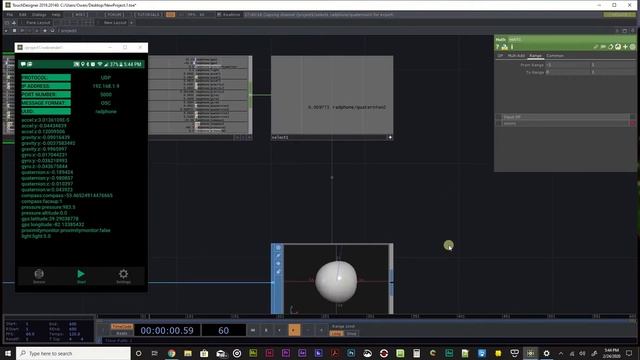Switch to the OP parameter tab
Screen dimensions: 640x360
tap(500, 56)
